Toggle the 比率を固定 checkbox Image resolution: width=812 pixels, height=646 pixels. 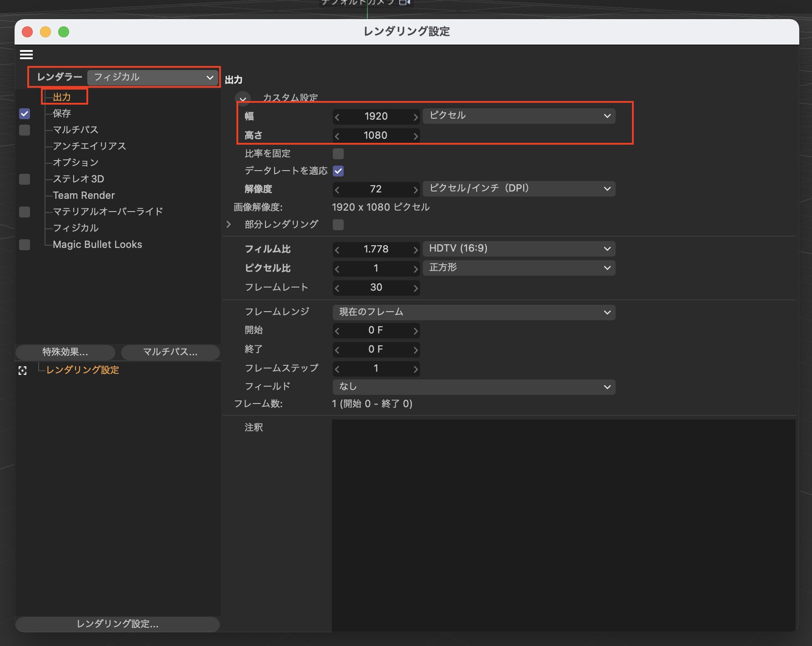[x=338, y=154]
